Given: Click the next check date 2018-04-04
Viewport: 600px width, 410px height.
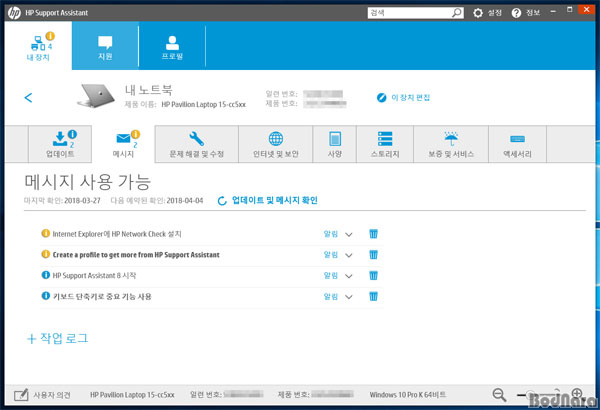Looking at the screenshot, I should (185, 201).
